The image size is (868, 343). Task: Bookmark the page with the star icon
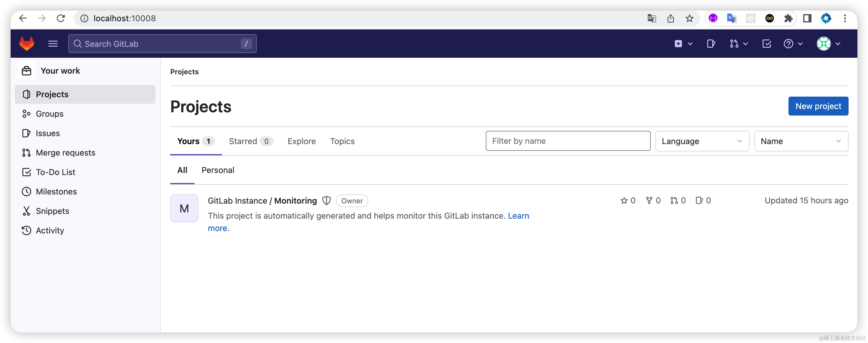(689, 18)
